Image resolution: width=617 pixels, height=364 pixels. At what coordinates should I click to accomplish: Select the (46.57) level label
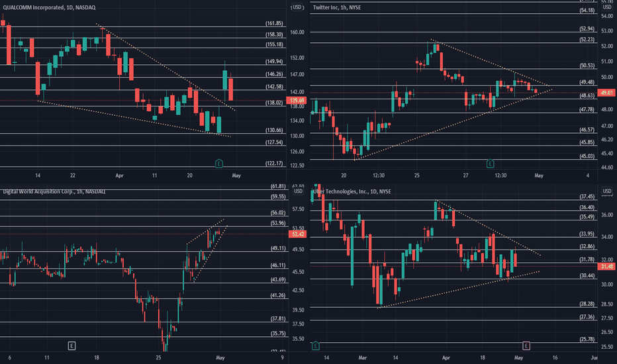coord(587,130)
